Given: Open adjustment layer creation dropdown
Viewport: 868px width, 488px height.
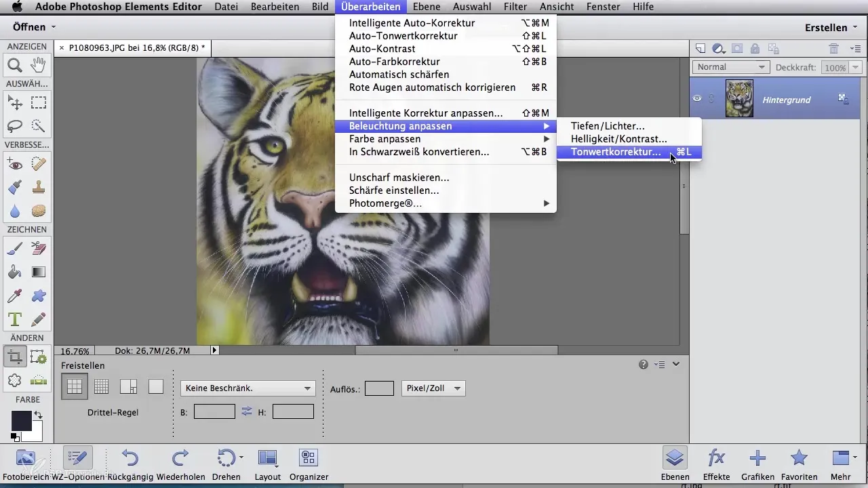Looking at the screenshot, I should pos(719,48).
